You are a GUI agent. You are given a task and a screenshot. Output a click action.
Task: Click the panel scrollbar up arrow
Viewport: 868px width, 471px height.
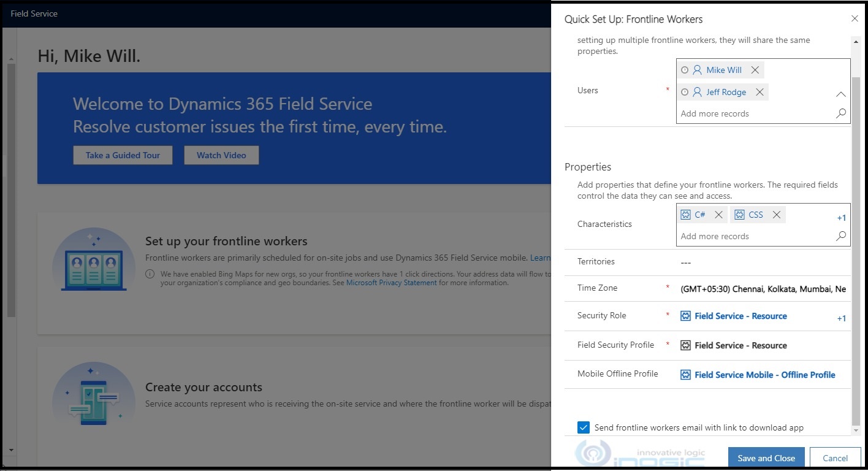click(856, 40)
